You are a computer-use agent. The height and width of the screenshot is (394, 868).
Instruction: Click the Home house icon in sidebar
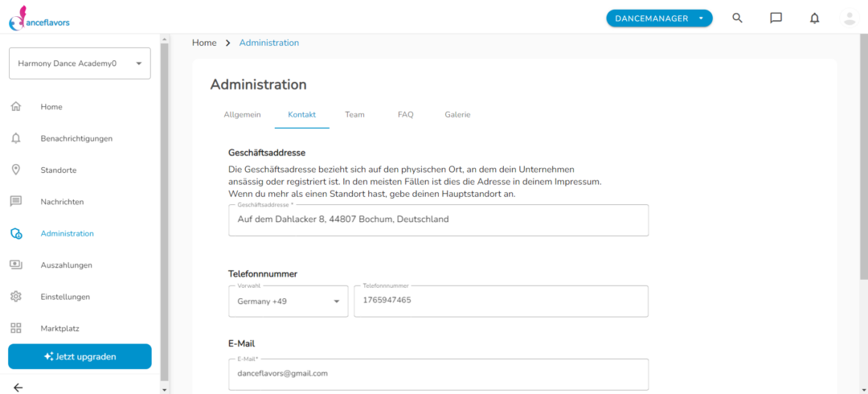[16, 106]
